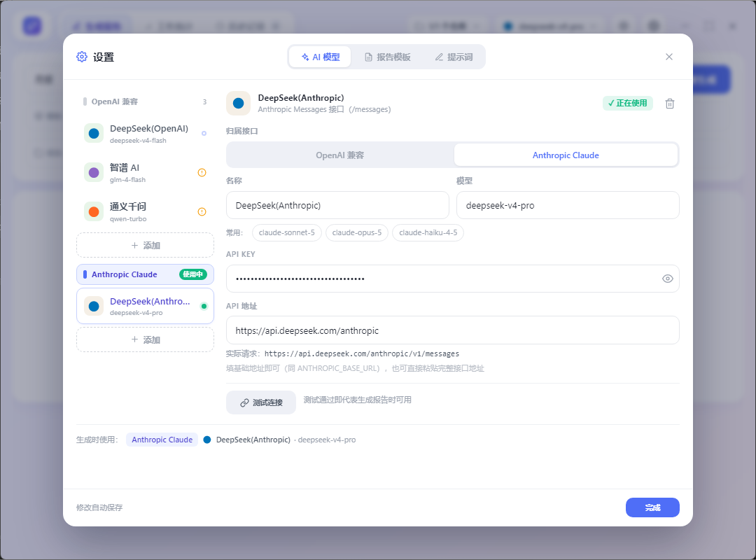Select DeepSeek(Anthro... sidebar entry
The height and width of the screenshot is (560, 756).
click(x=145, y=307)
